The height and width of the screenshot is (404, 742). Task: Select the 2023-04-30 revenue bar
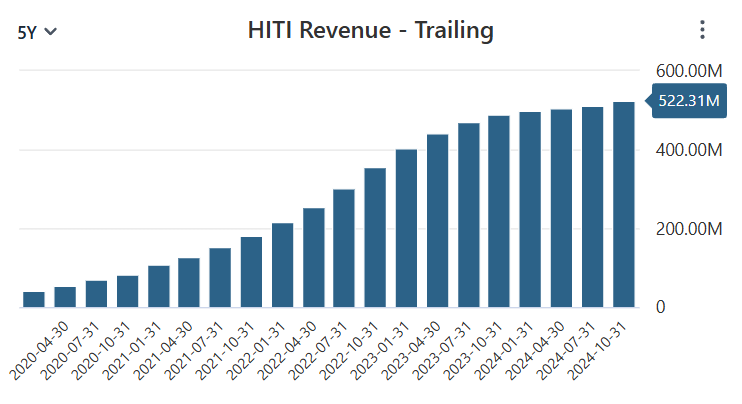coord(437,221)
